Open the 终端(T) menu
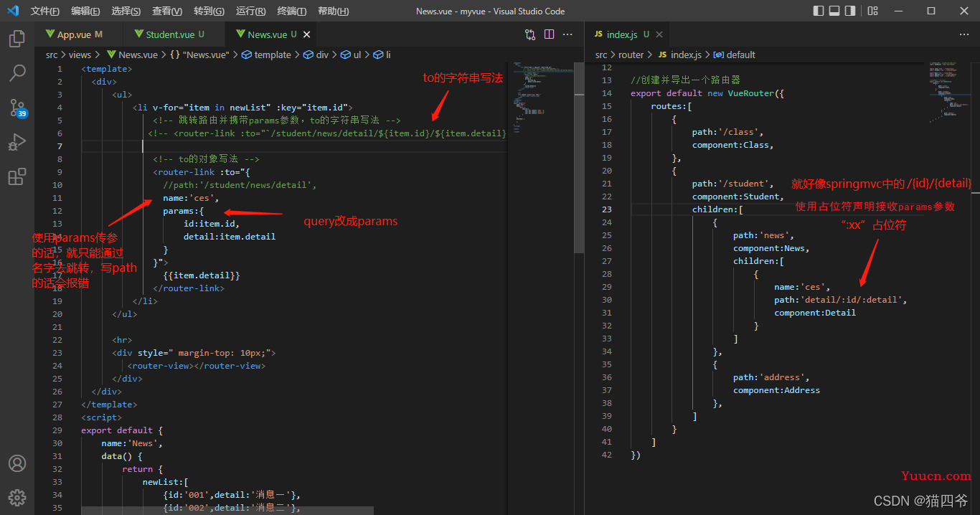980x515 pixels. click(291, 11)
